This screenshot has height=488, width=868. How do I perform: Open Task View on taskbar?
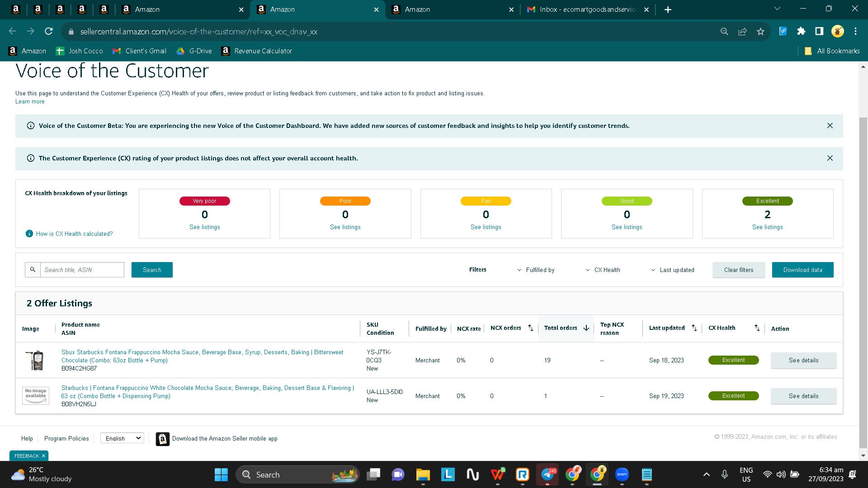(x=373, y=475)
